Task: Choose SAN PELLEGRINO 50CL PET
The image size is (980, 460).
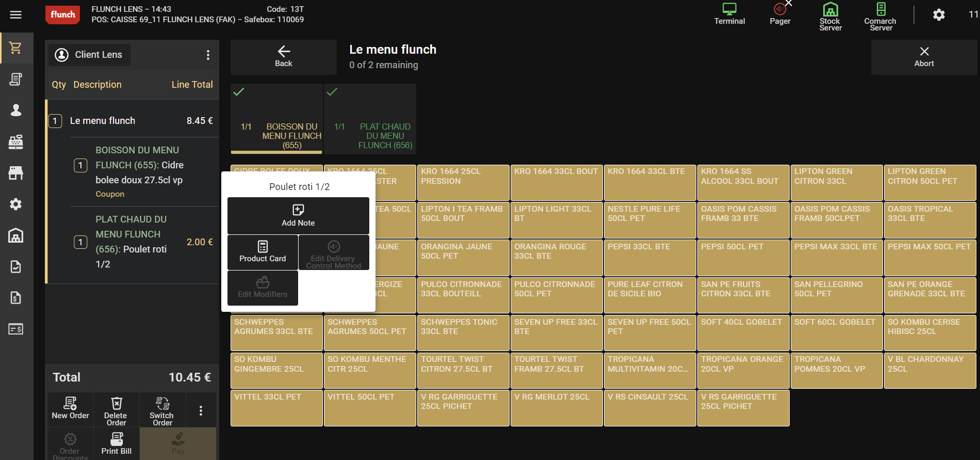Action: click(x=837, y=296)
